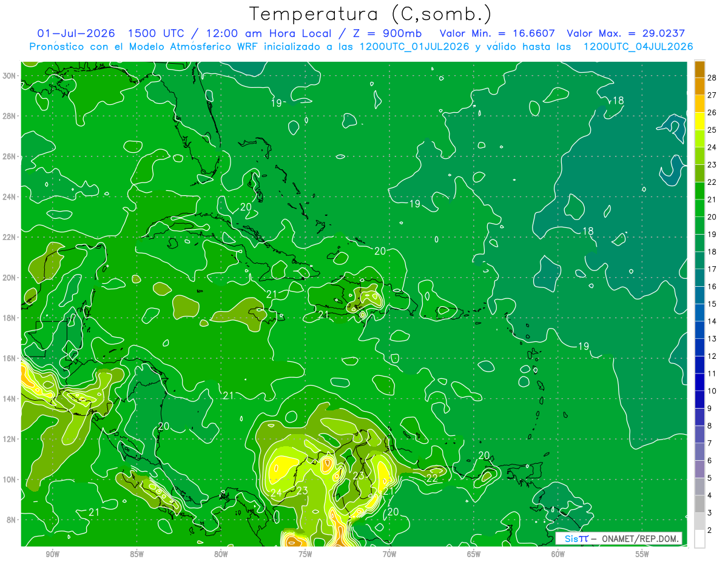Click the blue swatch between 14 and 15
The image size is (728, 562).
[x=699, y=313]
